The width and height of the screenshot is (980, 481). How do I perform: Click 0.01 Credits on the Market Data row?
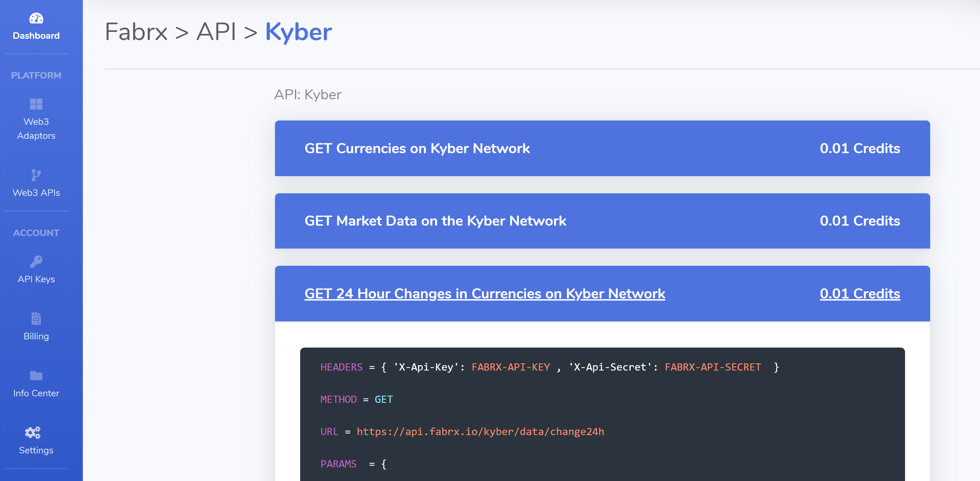[860, 221]
